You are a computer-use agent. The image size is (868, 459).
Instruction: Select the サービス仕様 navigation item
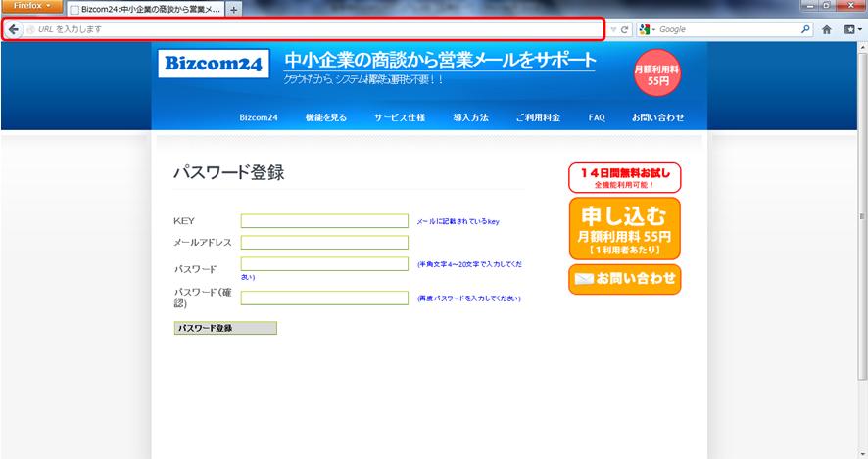point(399,117)
